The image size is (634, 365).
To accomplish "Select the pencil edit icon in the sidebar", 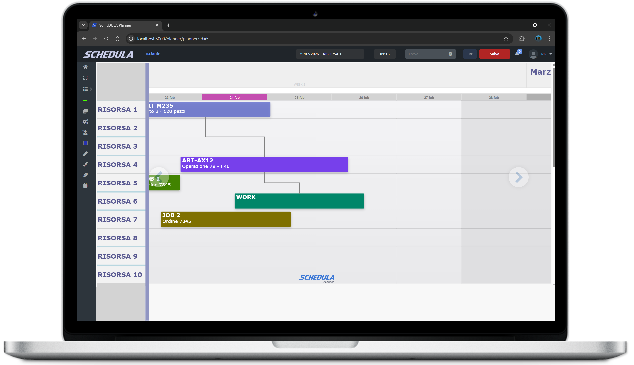I will [x=85, y=154].
